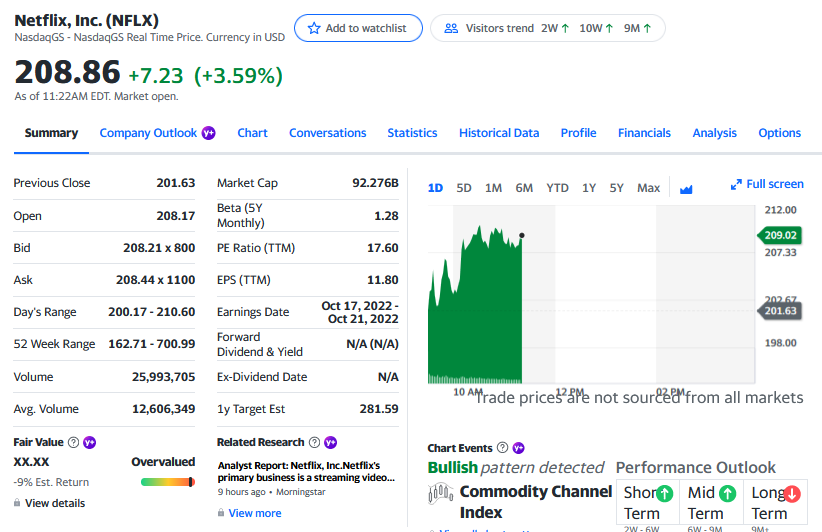Select the 1D chart range
The image size is (822, 532).
pos(435,188)
